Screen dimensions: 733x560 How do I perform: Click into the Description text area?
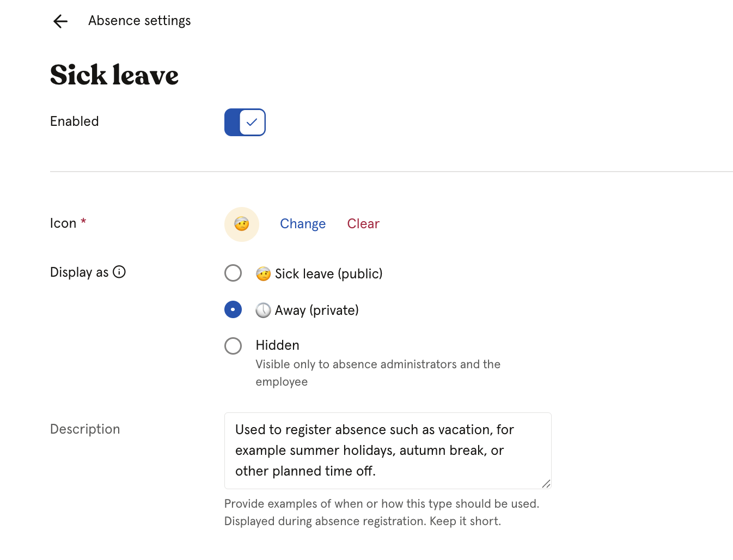(388, 451)
